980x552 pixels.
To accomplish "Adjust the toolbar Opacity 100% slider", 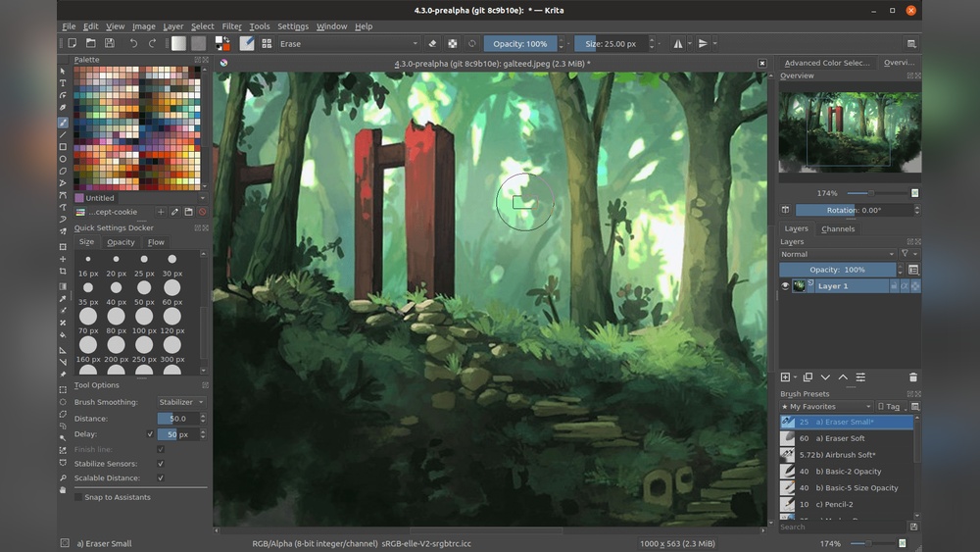I will click(x=520, y=43).
